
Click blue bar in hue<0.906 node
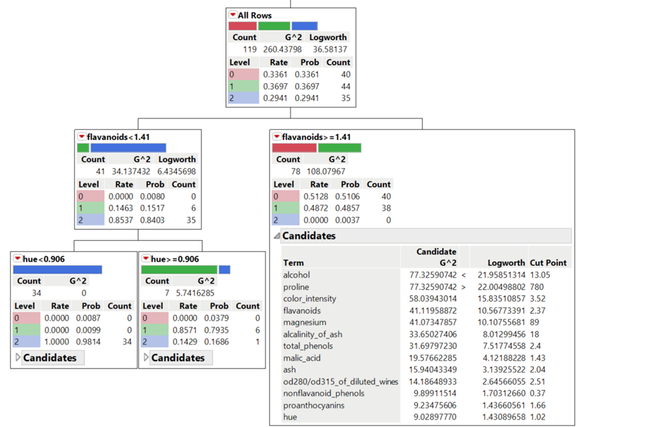point(57,270)
